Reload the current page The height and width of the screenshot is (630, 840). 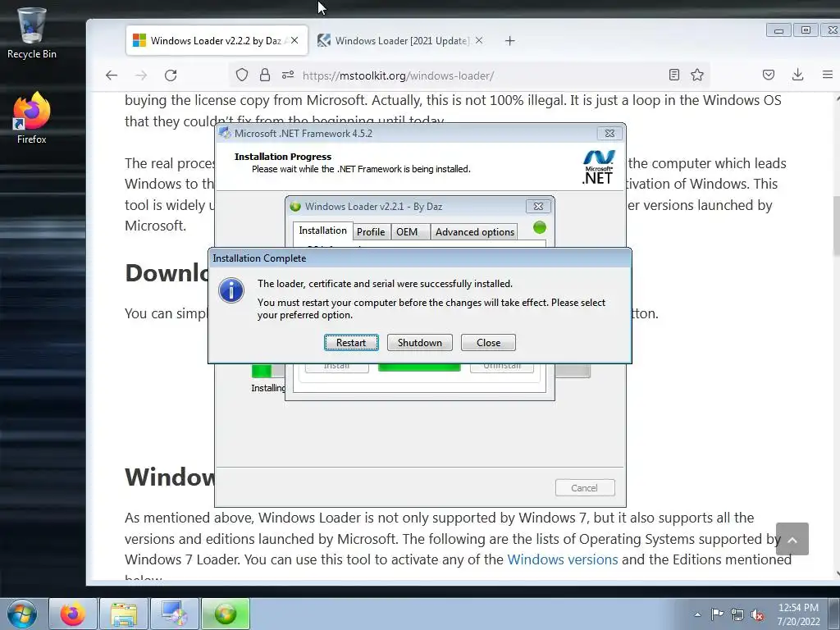[171, 75]
